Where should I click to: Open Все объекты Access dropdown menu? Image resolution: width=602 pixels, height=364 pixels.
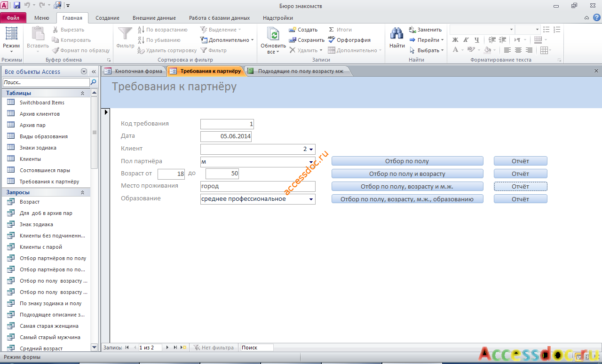[84, 71]
